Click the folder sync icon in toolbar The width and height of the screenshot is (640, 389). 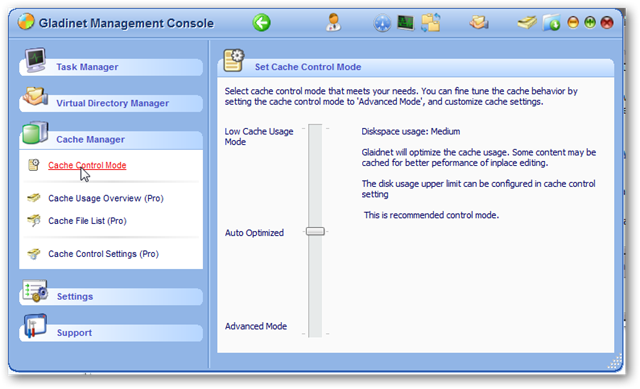(431, 22)
